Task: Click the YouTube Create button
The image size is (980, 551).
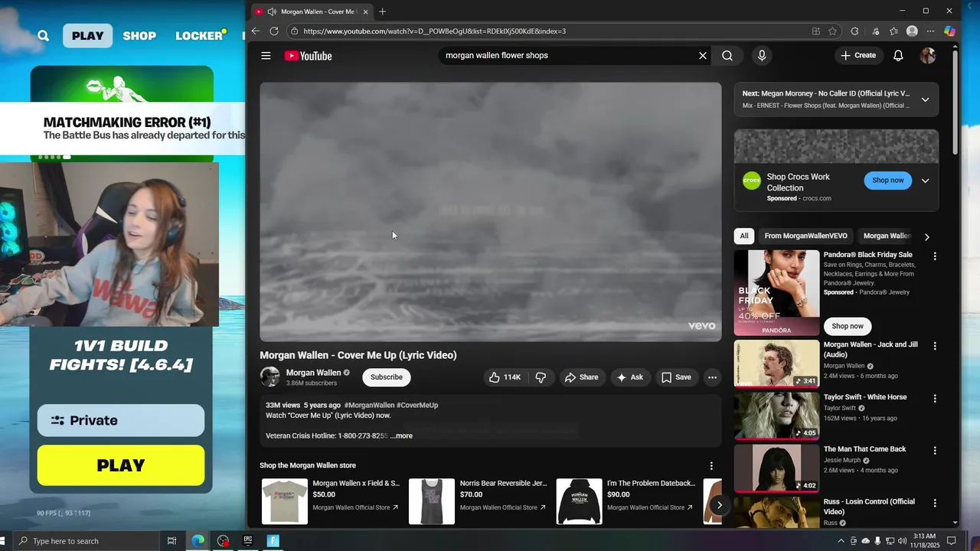Action: click(x=858, y=56)
